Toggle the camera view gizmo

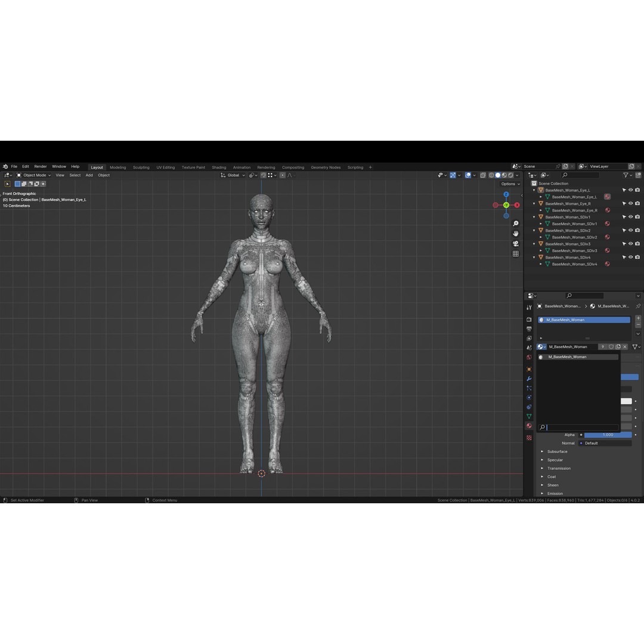tap(515, 243)
